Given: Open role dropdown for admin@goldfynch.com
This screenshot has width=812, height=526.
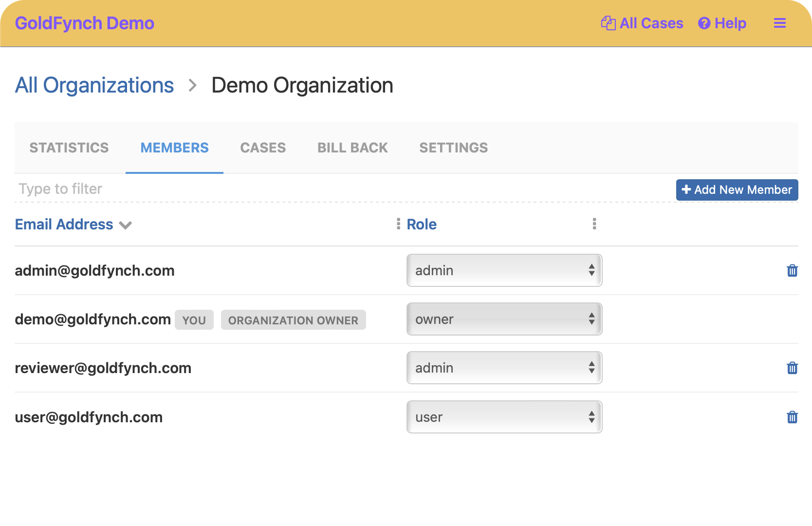Looking at the screenshot, I should pos(504,271).
